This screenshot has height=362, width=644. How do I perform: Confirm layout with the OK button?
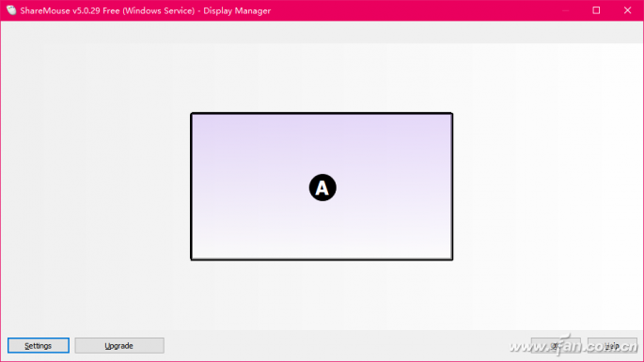[x=556, y=346]
